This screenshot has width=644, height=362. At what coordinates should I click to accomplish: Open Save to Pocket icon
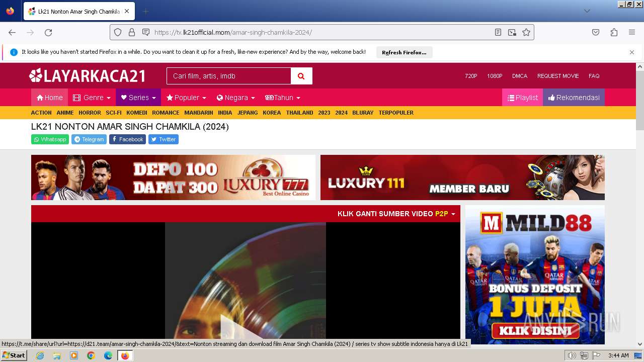click(596, 32)
